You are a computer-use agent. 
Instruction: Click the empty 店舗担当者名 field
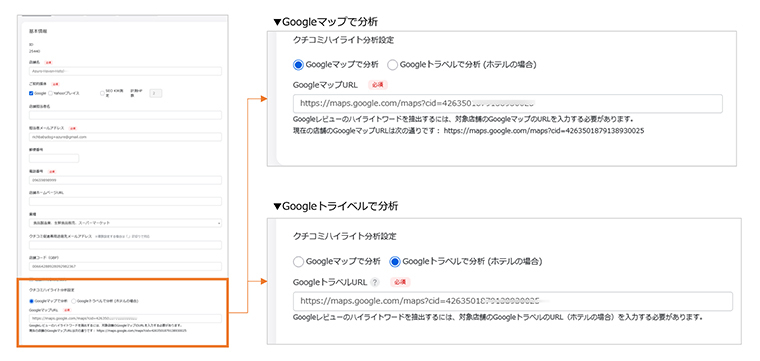(126, 115)
